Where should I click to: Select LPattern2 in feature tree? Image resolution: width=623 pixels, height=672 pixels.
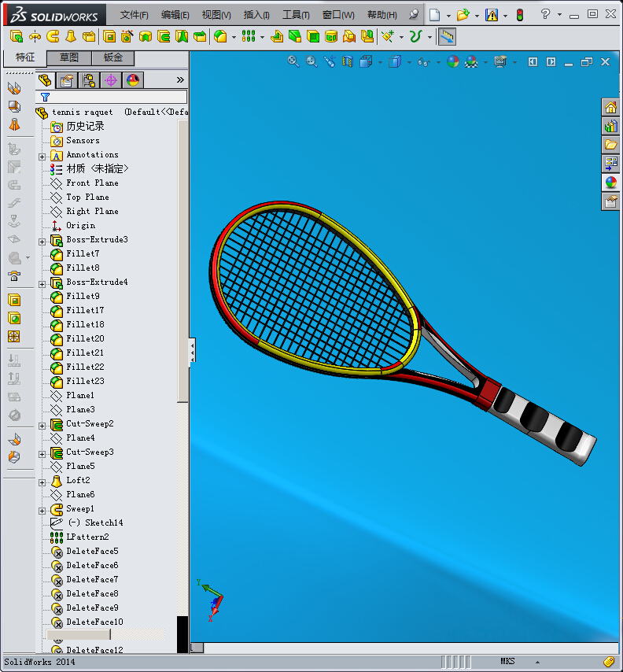[x=79, y=537]
